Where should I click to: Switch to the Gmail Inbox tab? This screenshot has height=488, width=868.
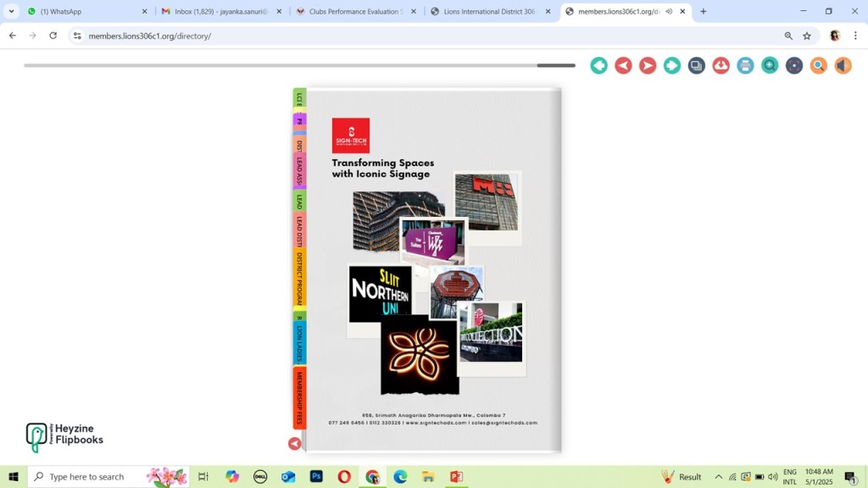(x=220, y=11)
